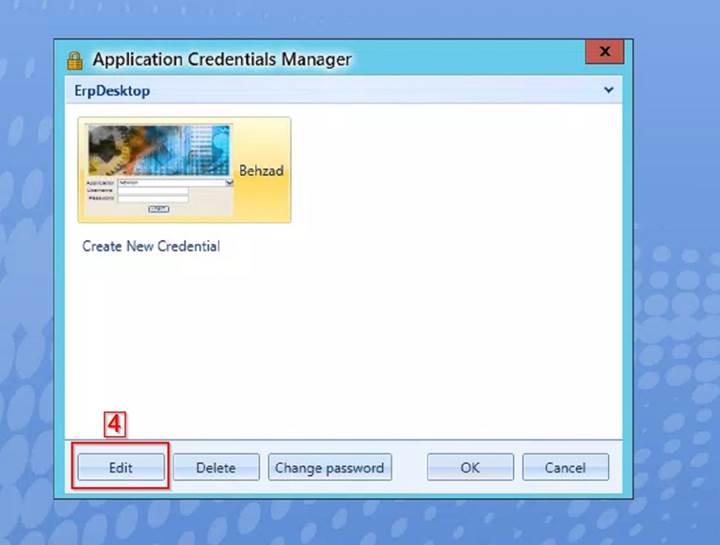
Task: Collapse the ErpDesktop section with the chevron
Action: (x=609, y=91)
